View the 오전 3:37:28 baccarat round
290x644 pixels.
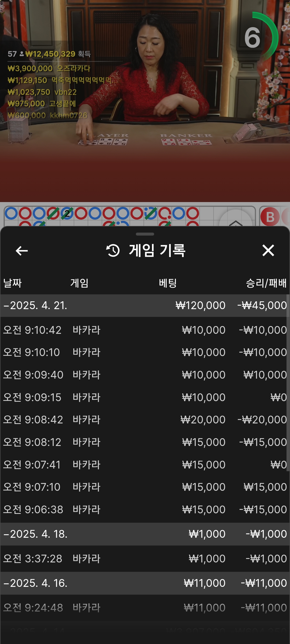[x=145, y=559]
